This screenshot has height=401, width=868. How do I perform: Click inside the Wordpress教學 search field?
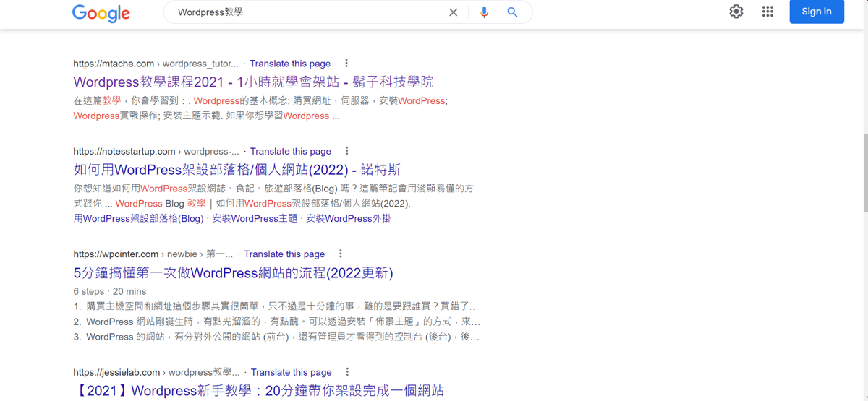click(x=304, y=12)
